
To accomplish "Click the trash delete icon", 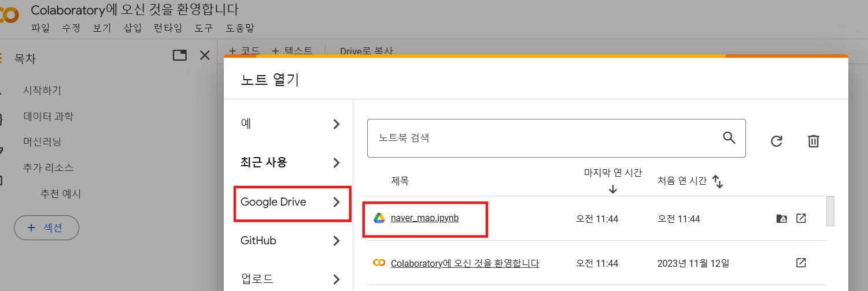I will [x=813, y=141].
